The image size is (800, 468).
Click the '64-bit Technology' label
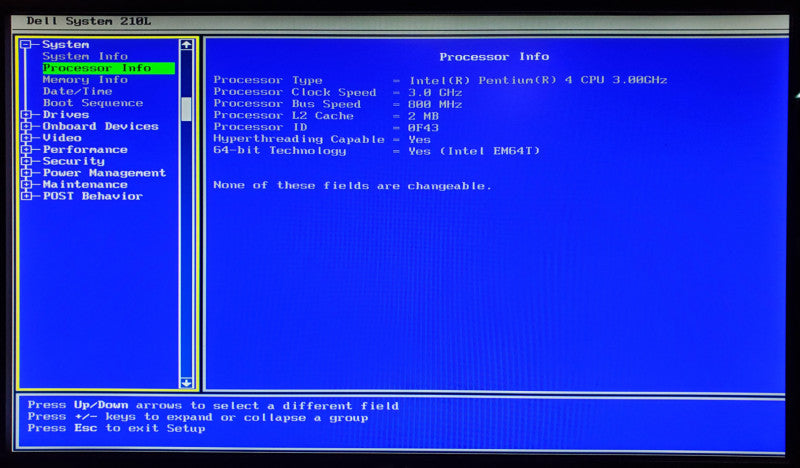(x=280, y=151)
